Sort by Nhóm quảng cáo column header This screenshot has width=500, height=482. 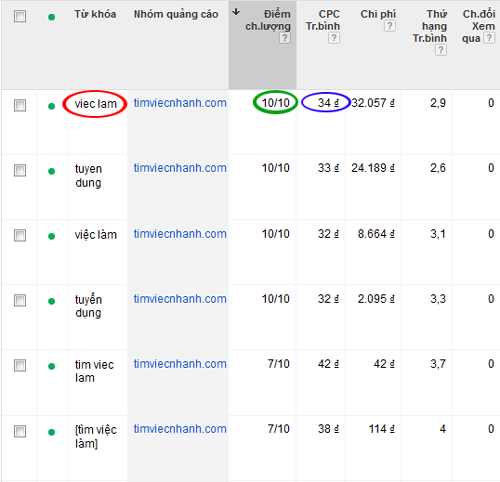click(176, 14)
